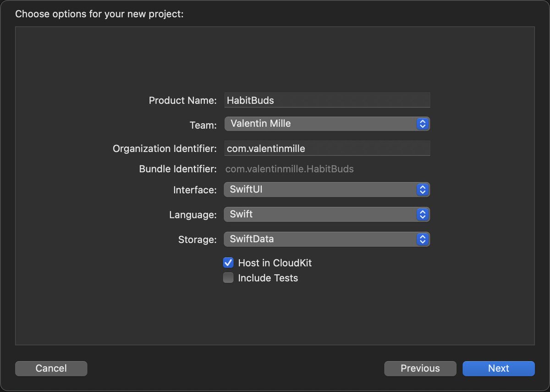The width and height of the screenshot is (550, 392).
Task: Click the blue chevron arrows on Storage popup
Action: pyautogui.click(x=423, y=239)
